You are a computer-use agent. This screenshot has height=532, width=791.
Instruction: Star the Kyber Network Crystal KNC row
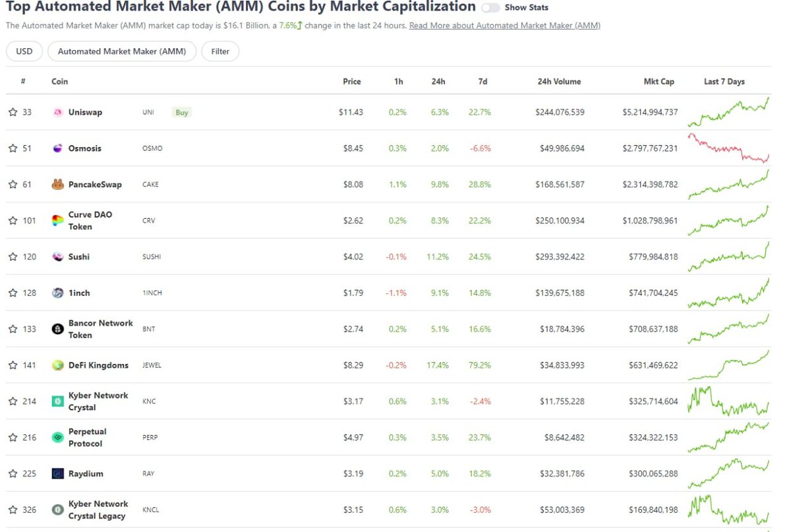(13, 401)
